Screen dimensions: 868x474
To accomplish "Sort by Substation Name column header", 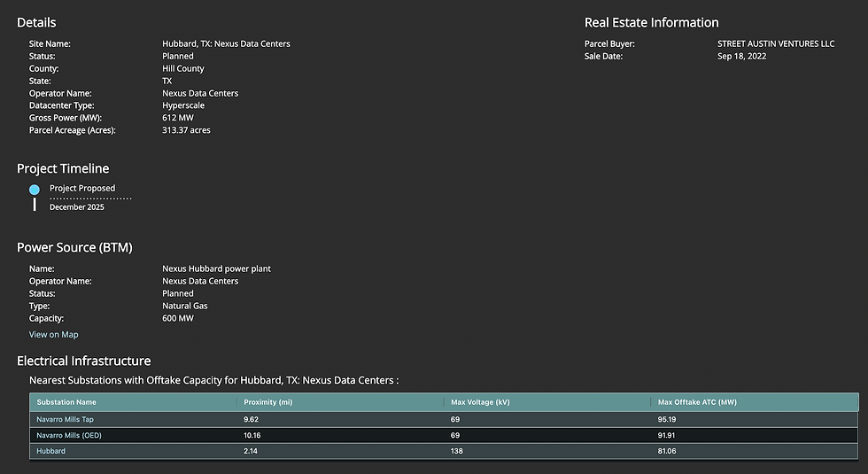I will click(x=66, y=402).
